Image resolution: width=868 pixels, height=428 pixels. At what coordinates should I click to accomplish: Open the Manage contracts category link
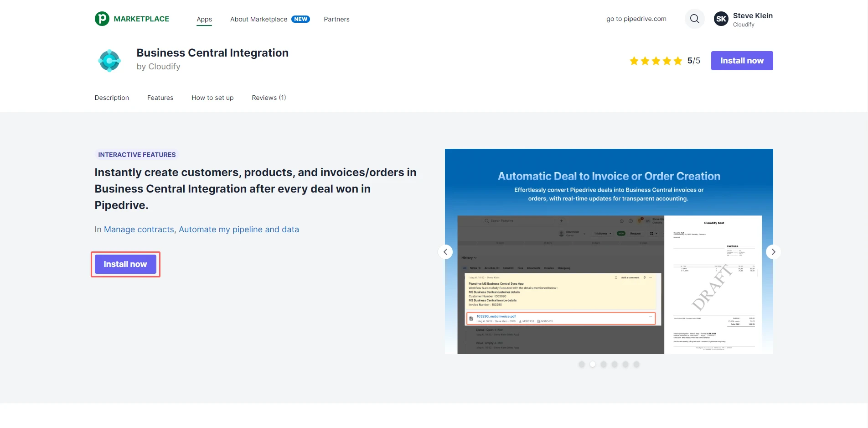139,230
